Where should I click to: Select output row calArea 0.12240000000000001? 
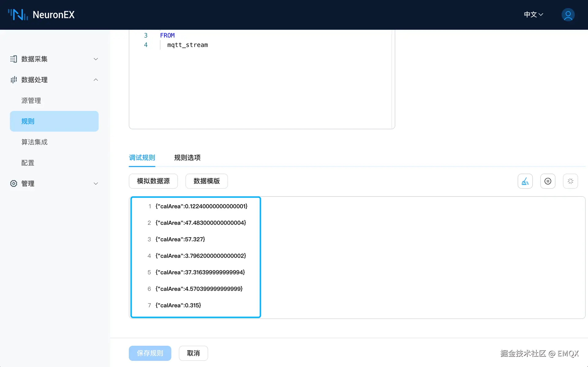202,206
